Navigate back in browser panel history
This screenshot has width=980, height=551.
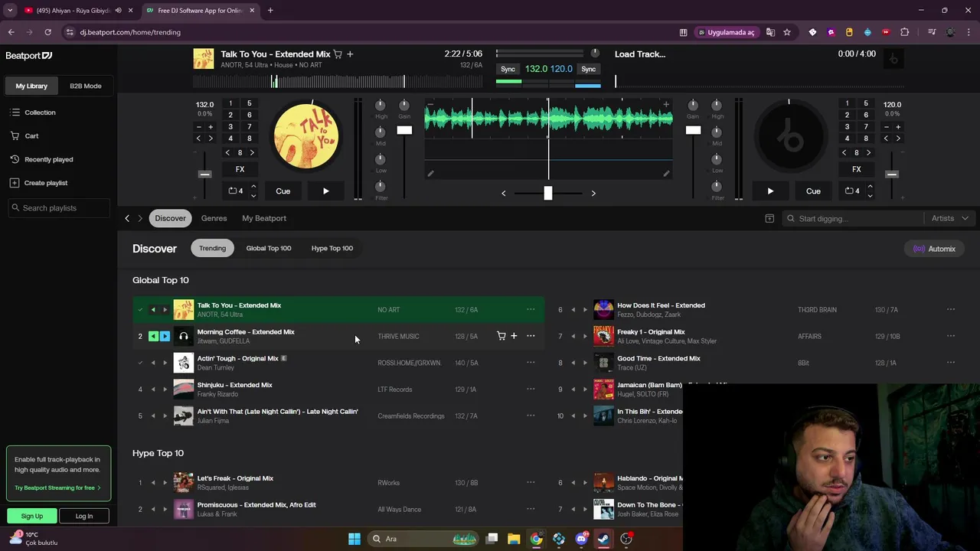click(127, 218)
